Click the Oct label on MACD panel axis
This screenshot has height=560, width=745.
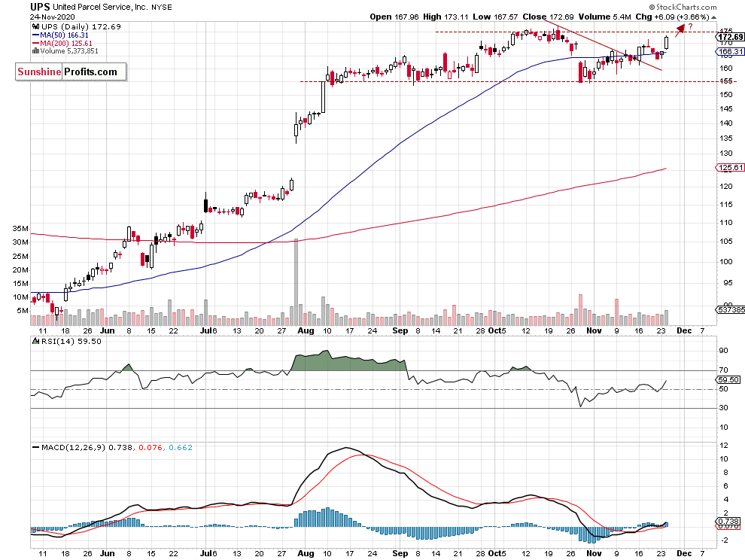[494, 553]
